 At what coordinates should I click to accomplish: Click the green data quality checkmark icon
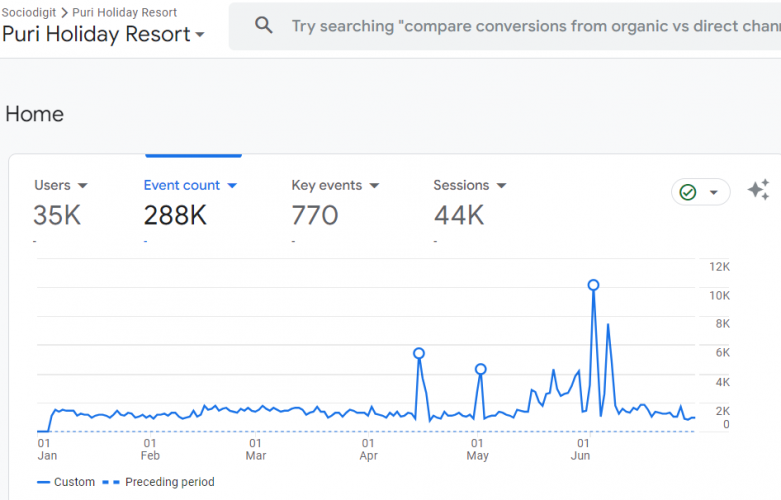[x=688, y=192]
